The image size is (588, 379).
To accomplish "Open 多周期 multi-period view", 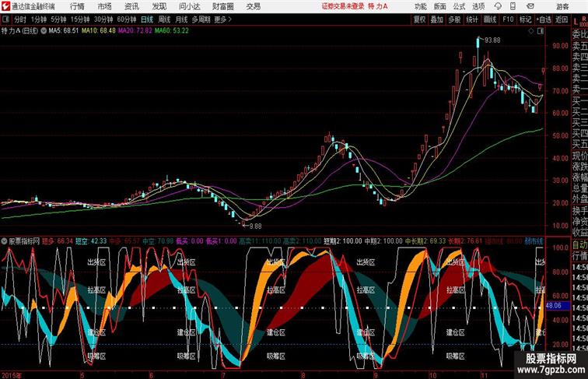I will coord(201,19).
